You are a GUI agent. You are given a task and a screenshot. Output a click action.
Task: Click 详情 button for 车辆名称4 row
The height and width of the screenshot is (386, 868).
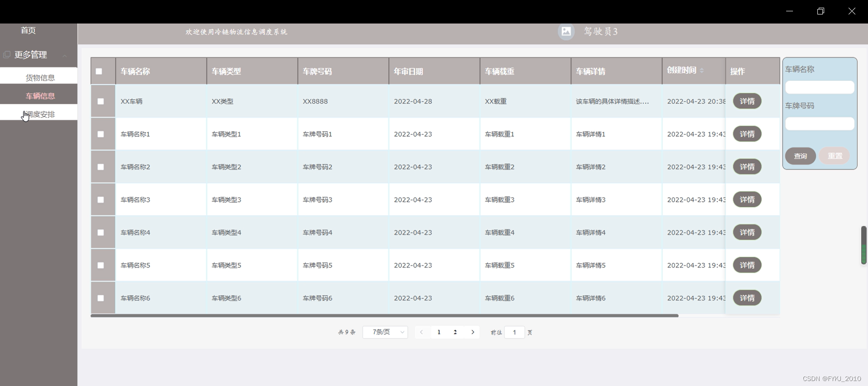pos(747,232)
